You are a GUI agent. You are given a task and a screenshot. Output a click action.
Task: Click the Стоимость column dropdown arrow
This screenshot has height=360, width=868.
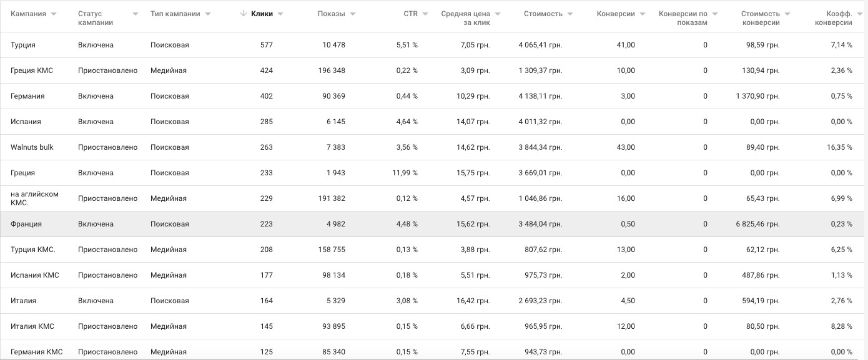[x=570, y=14]
